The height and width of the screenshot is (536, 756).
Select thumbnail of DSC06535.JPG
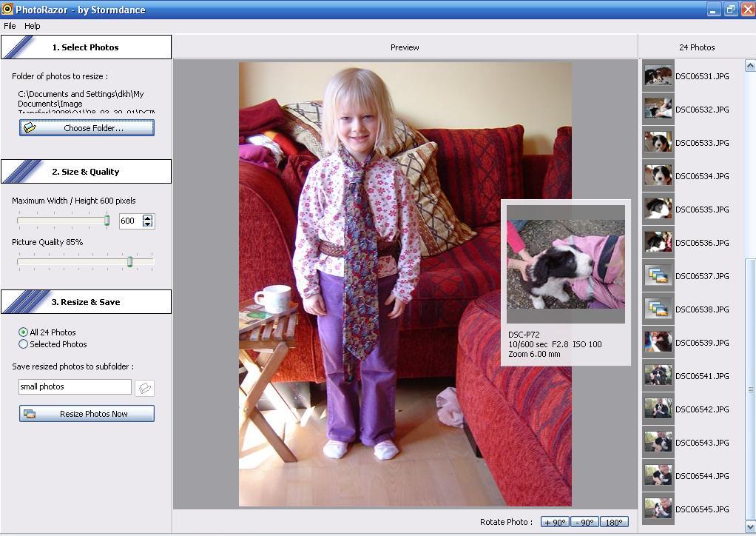(658, 209)
